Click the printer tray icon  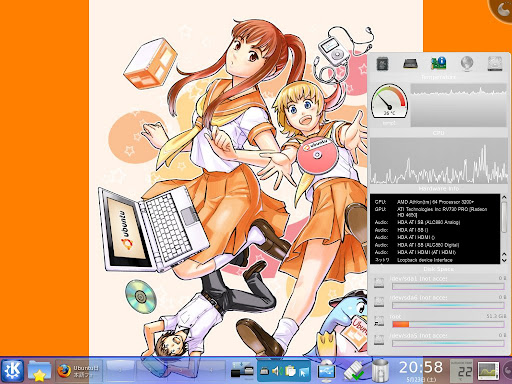264,371
